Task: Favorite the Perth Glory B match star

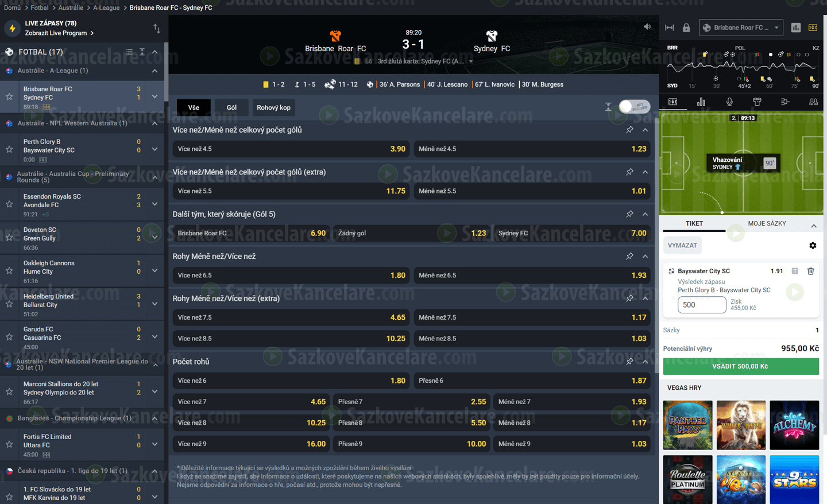Action: pyautogui.click(x=9, y=149)
